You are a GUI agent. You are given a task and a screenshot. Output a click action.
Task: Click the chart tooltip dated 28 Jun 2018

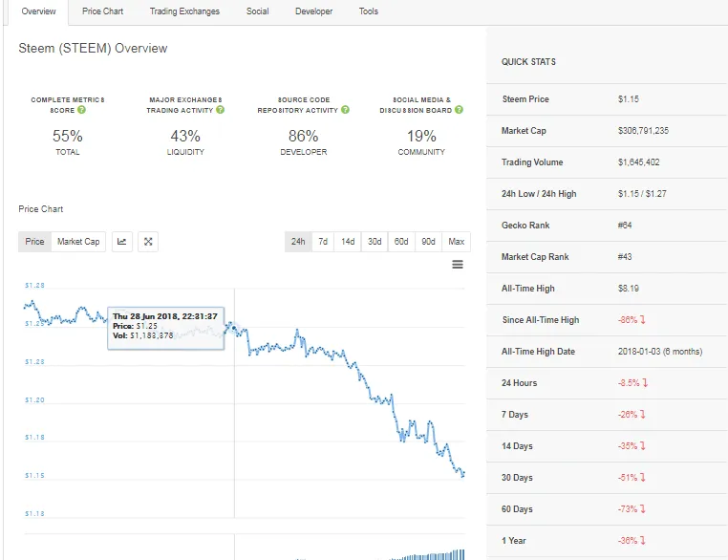pyautogui.click(x=165, y=329)
